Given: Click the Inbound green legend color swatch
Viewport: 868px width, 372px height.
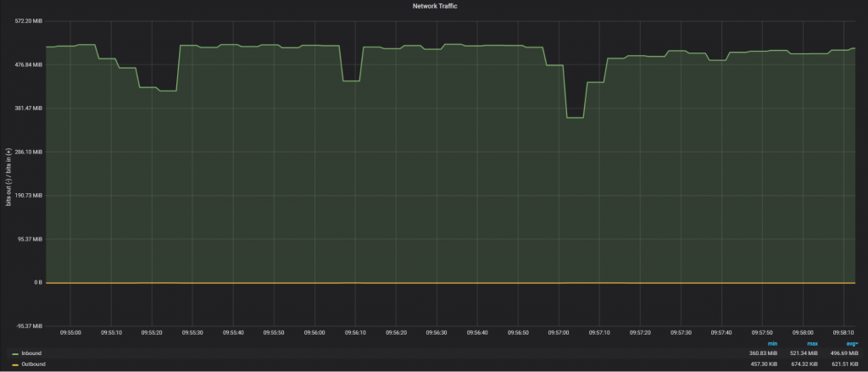Looking at the screenshot, I should 15,353.
